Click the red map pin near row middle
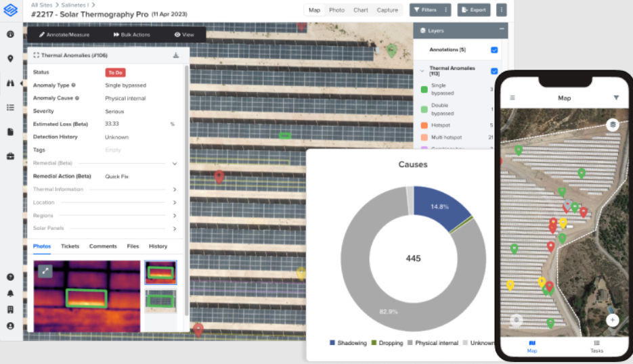Image resolution: width=633 pixels, height=364 pixels. click(x=219, y=177)
